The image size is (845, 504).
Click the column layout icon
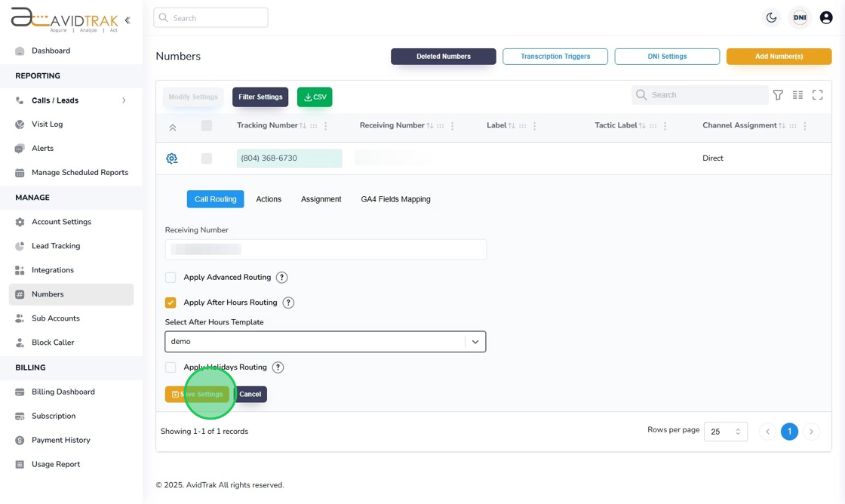pyautogui.click(x=798, y=95)
